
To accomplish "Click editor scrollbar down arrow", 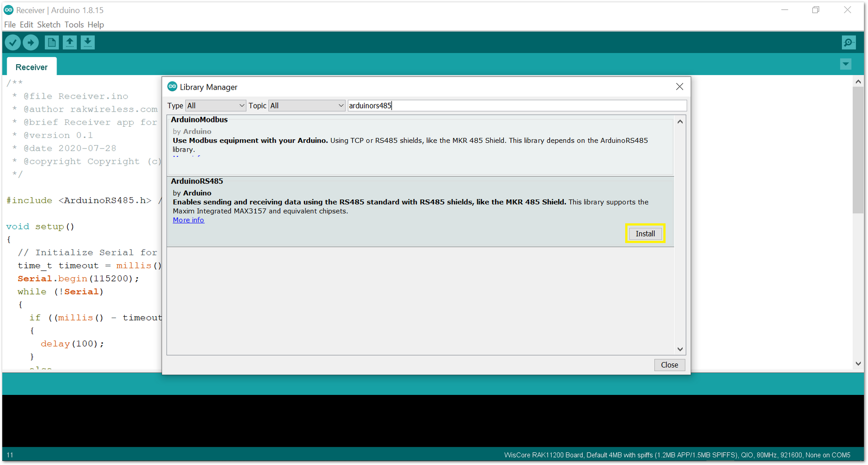I will coord(858,364).
